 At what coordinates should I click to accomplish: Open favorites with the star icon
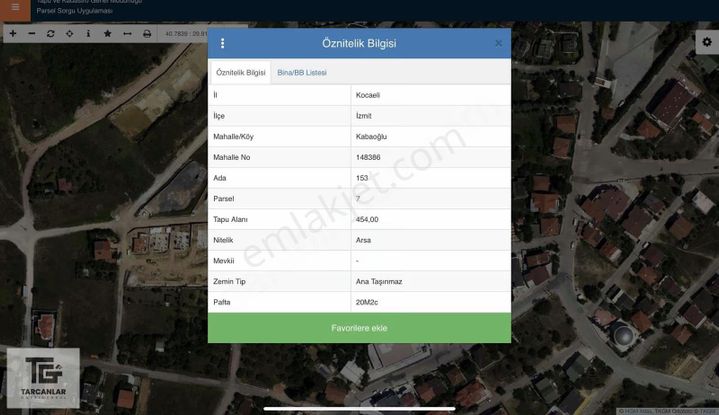tap(107, 33)
